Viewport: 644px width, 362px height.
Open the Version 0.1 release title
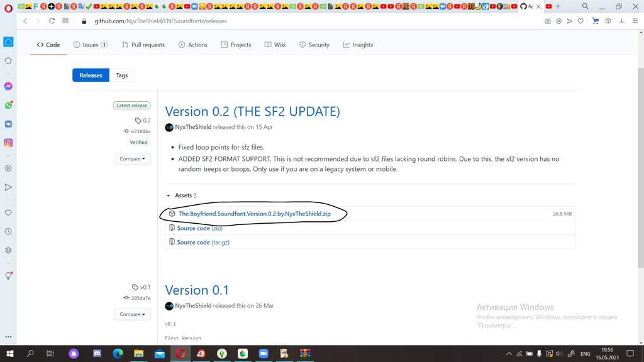(x=197, y=290)
